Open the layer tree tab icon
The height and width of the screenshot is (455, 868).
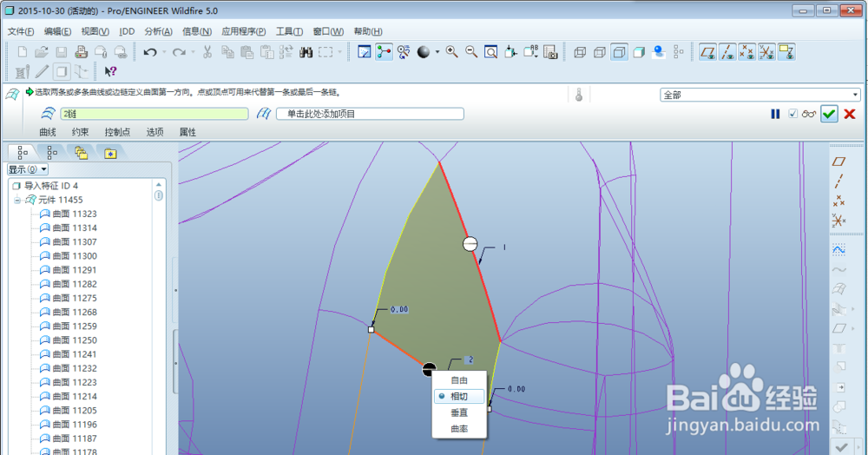(52, 152)
